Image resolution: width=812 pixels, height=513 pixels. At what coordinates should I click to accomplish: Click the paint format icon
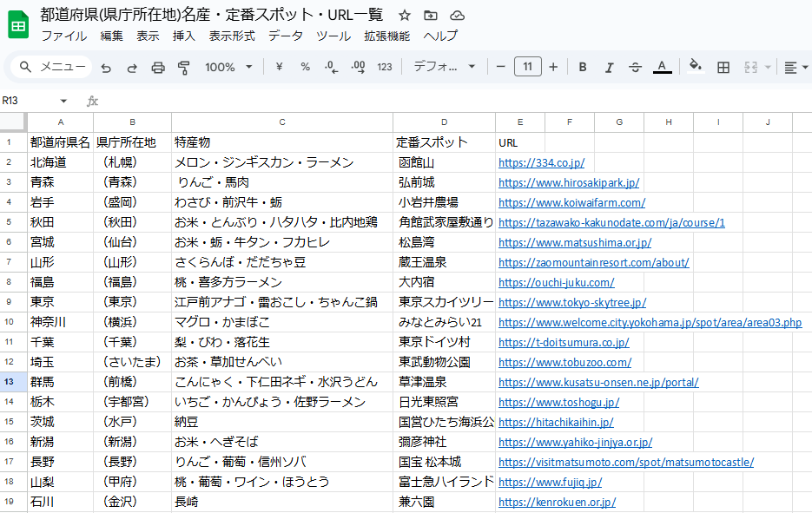[x=183, y=66]
